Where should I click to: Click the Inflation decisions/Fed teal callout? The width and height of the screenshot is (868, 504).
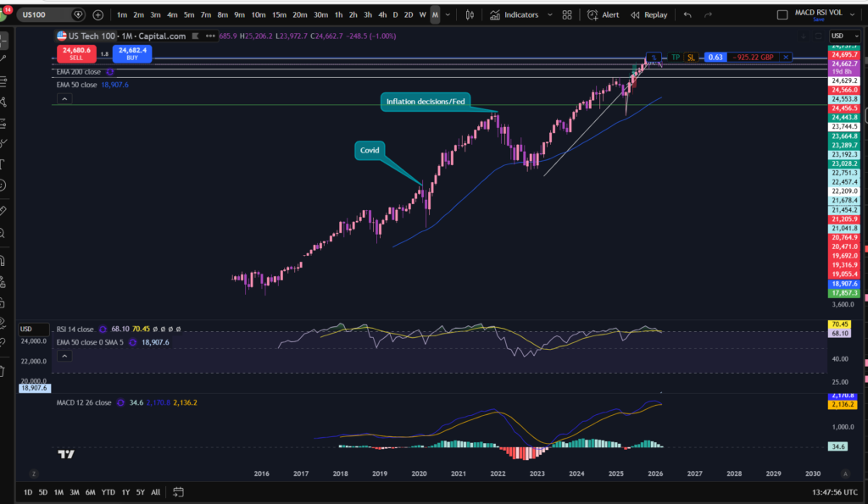[x=426, y=102]
